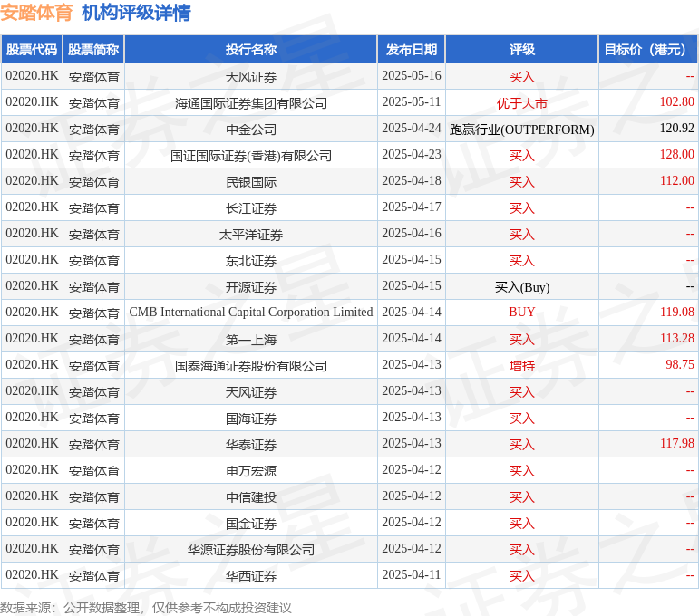Click the 数据来源 footnote text
The image size is (699, 616).
click(145, 608)
